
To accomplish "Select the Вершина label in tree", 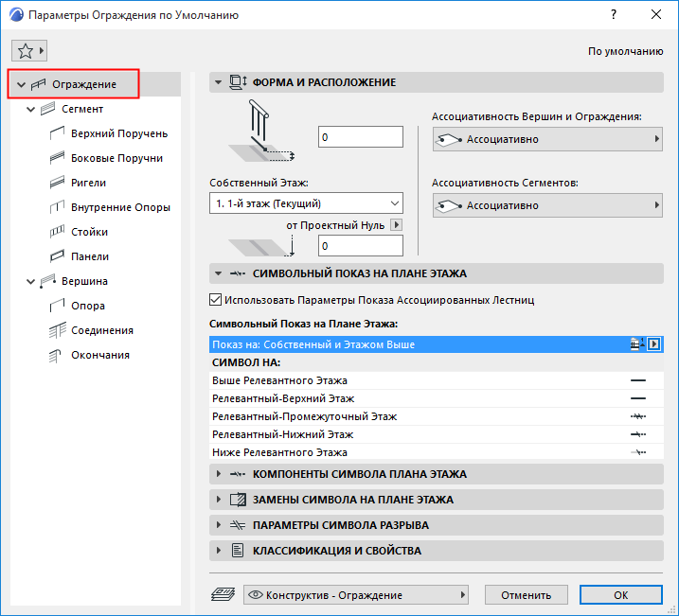I will click(x=84, y=281).
